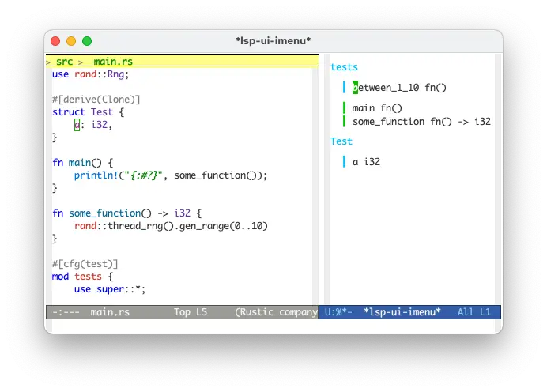Click the '#[derive(Clone)]' attribute line
Screen dimensions: 547x392
(x=96, y=100)
